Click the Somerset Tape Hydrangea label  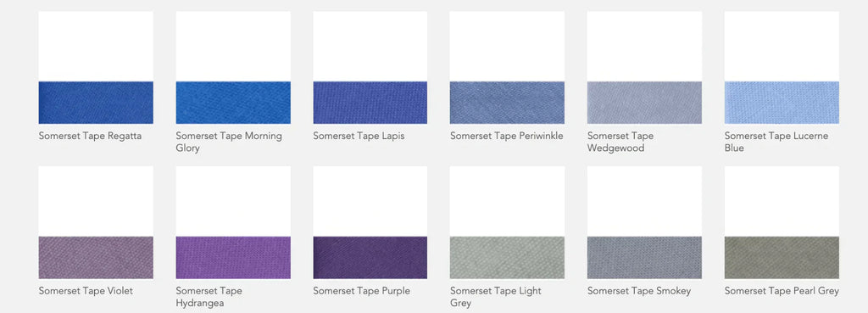pos(209,297)
